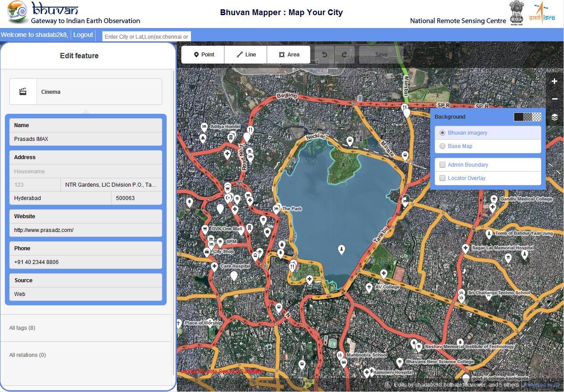Click the Logout link
Viewport: 564px width, 392px height.
point(83,35)
